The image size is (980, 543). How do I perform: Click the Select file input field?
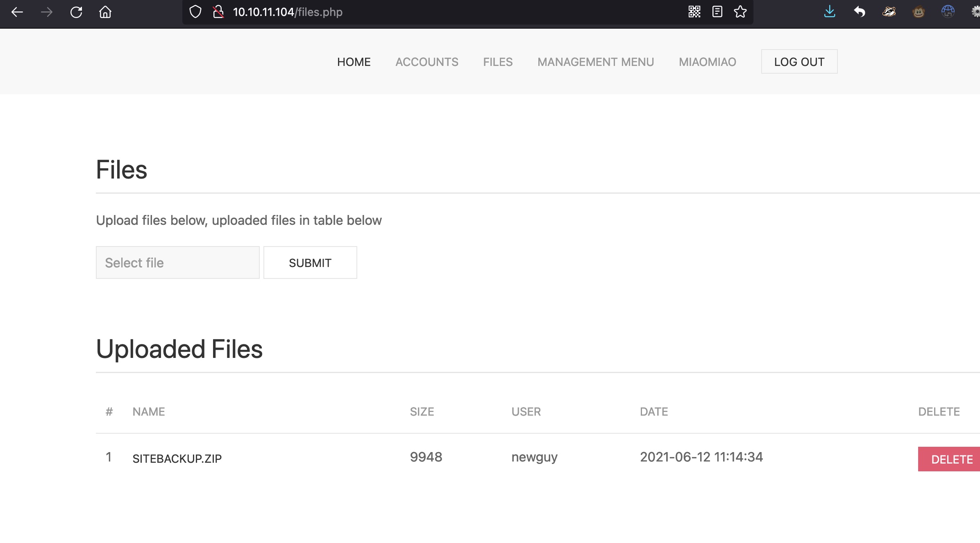click(177, 262)
